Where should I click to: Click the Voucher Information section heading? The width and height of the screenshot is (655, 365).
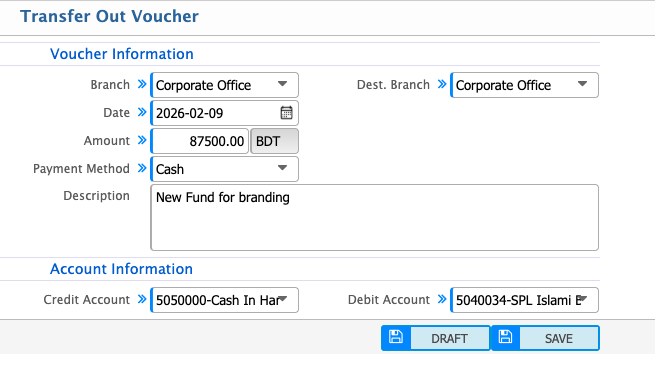122,54
